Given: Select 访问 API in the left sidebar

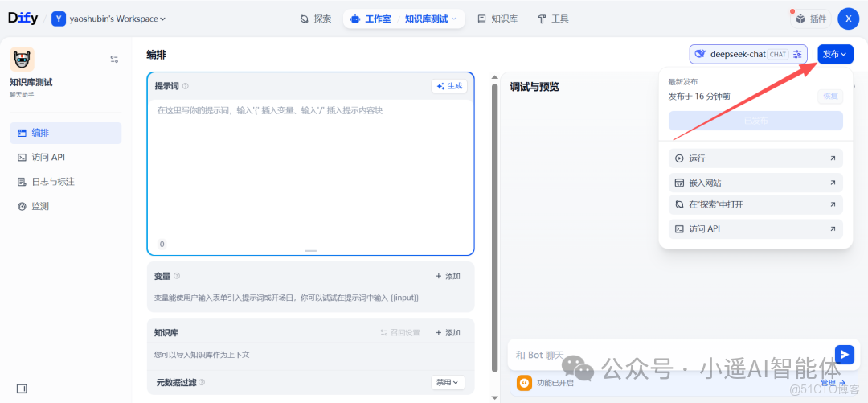Looking at the screenshot, I should 65,158.
